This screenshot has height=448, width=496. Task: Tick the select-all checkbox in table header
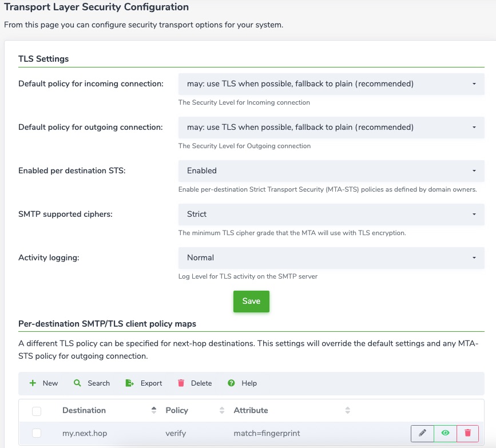pyautogui.click(x=37, y=411)
